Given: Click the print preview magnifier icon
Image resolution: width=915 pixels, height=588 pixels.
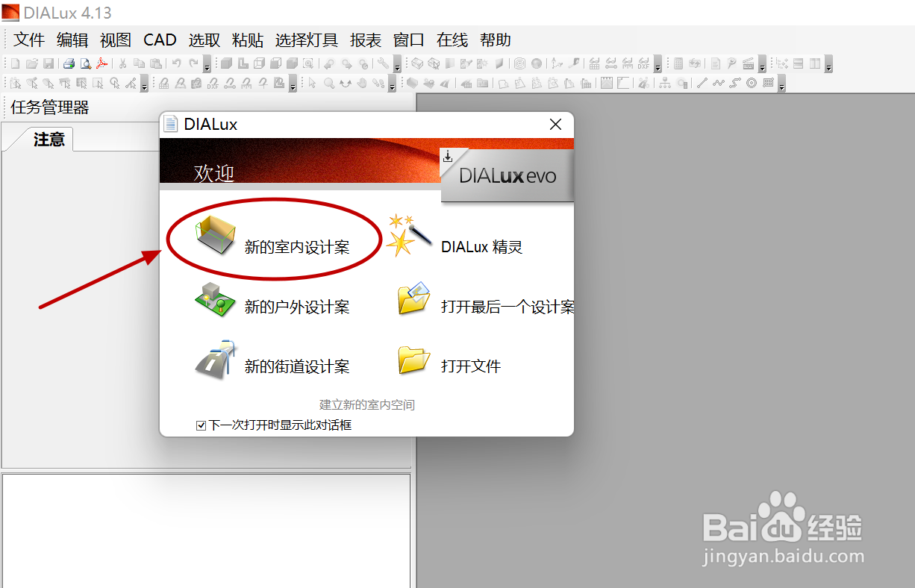Looking at the screenshot, I should click(x=86, y=64).
